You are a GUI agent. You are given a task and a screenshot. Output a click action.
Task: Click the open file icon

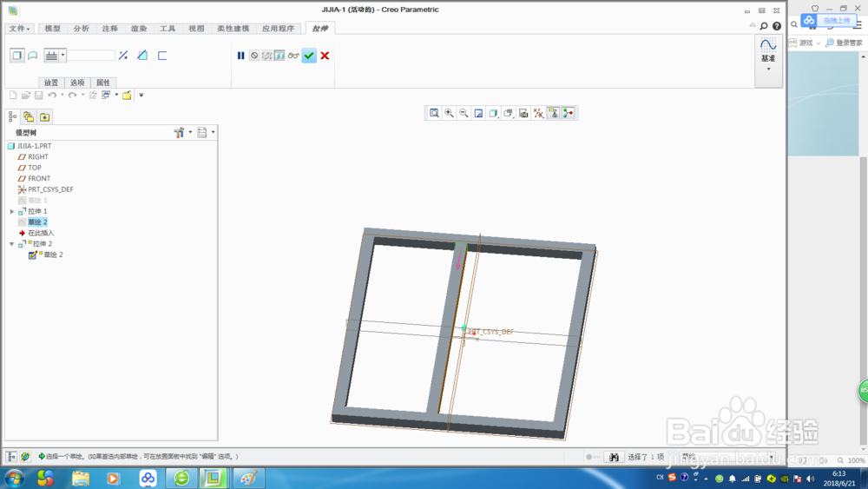(25, 96)
